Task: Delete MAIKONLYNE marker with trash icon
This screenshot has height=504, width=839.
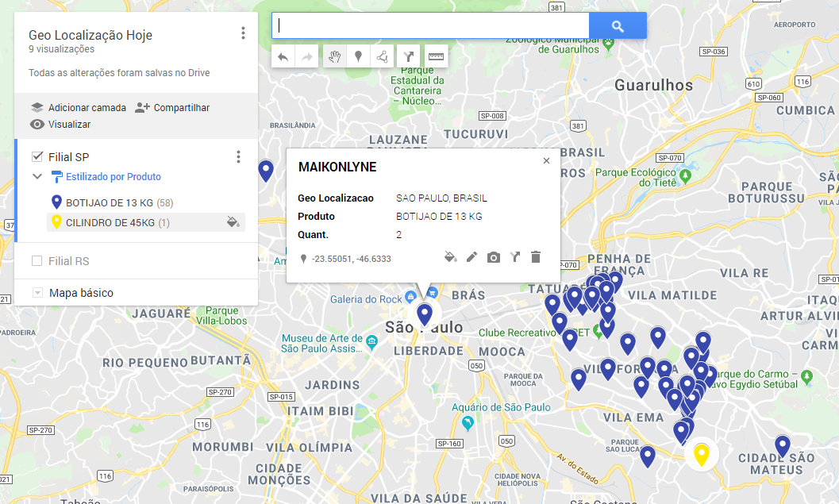Action: point(536,257)
